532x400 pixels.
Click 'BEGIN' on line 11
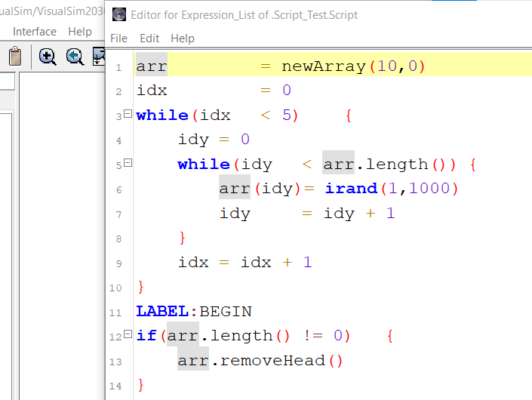(226, 312)
